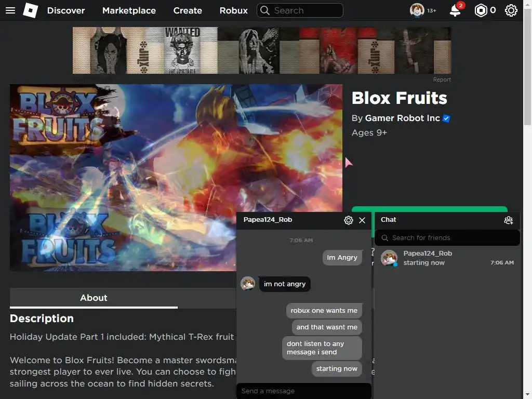Click the magnifier icon in friends search
This screenshot has width=532, height=399.
click(385, 238)
